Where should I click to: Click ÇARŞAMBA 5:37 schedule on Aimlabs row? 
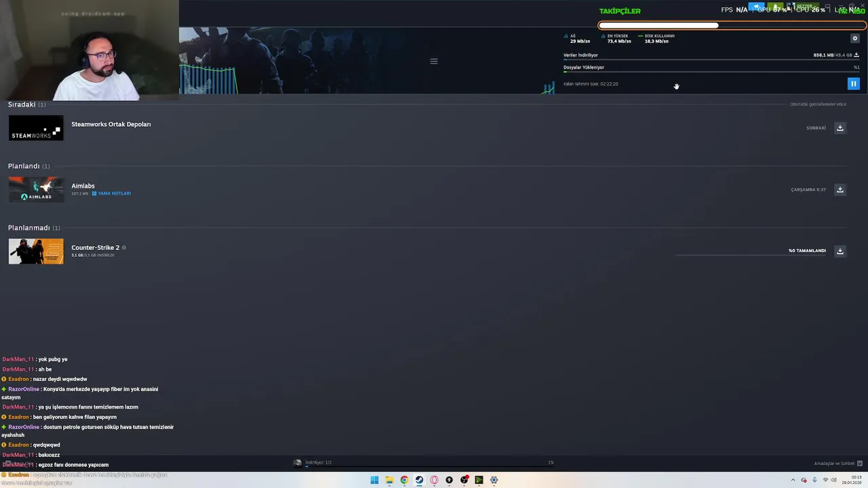pos(808,190)
